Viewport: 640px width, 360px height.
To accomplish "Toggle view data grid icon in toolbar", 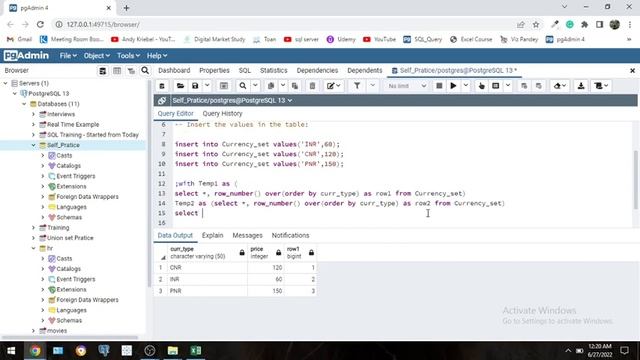I will 224,86.
